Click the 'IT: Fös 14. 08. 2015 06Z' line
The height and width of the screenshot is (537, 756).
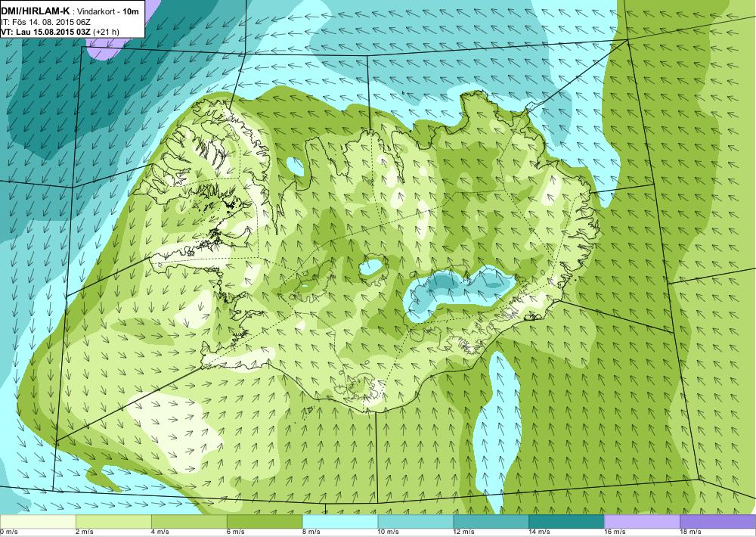click(45, 21)
